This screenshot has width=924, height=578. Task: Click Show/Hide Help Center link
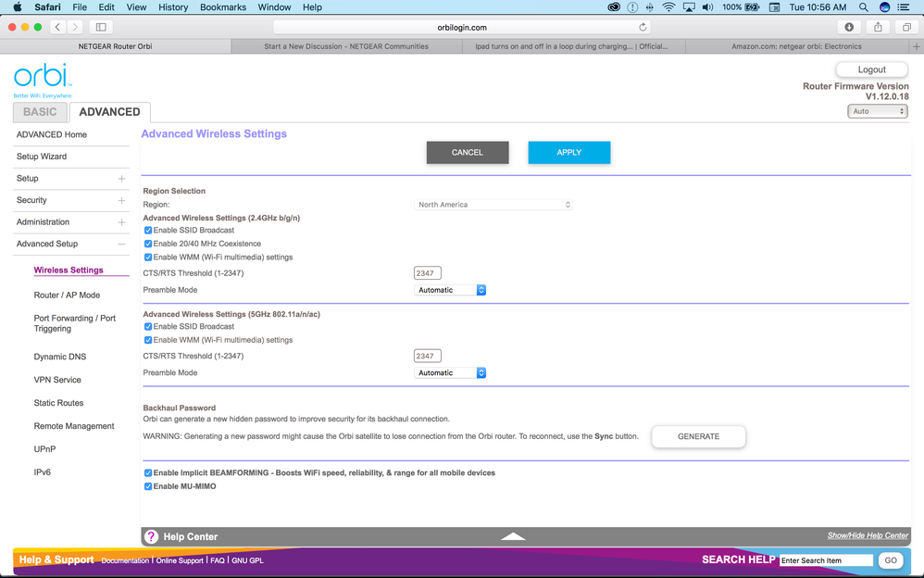[868, 535]
